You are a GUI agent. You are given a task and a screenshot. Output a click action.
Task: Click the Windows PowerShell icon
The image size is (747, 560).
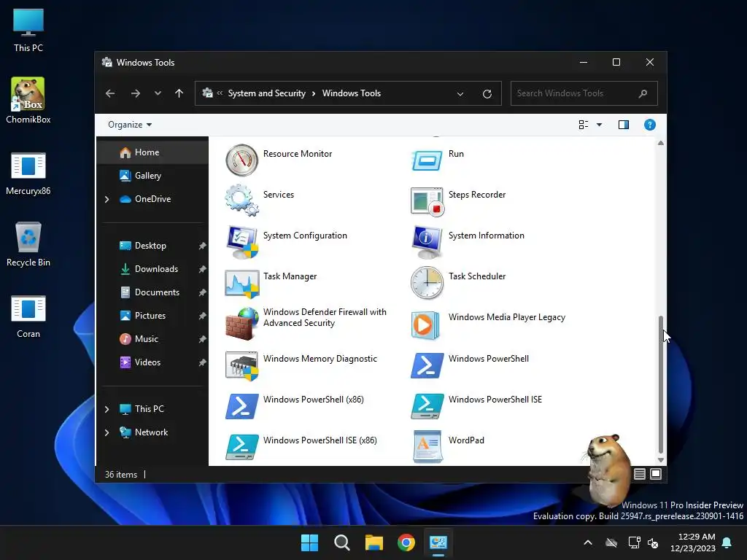pyautogui.click(x=427, y=366)
